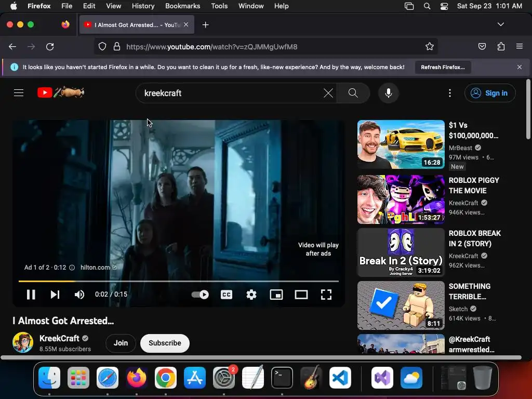Skip to next video with Next button
The width and height of the screenshot is (532, 399).
55,295
